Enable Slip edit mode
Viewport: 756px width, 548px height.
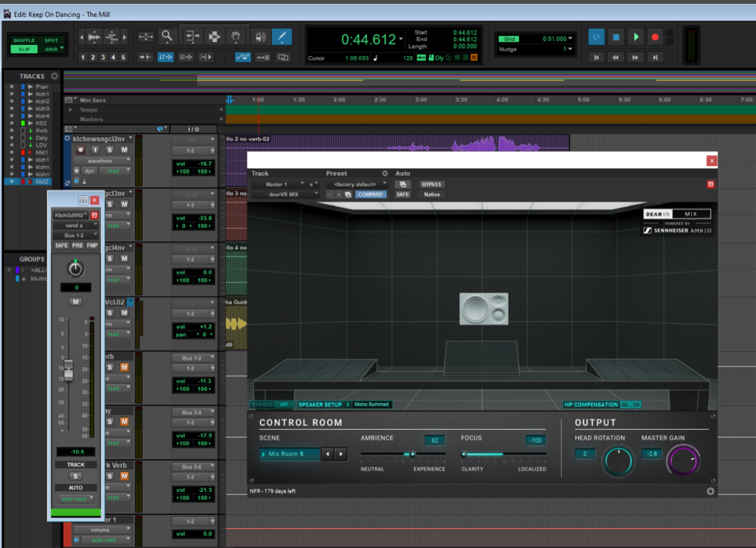(x=24, y=49)
